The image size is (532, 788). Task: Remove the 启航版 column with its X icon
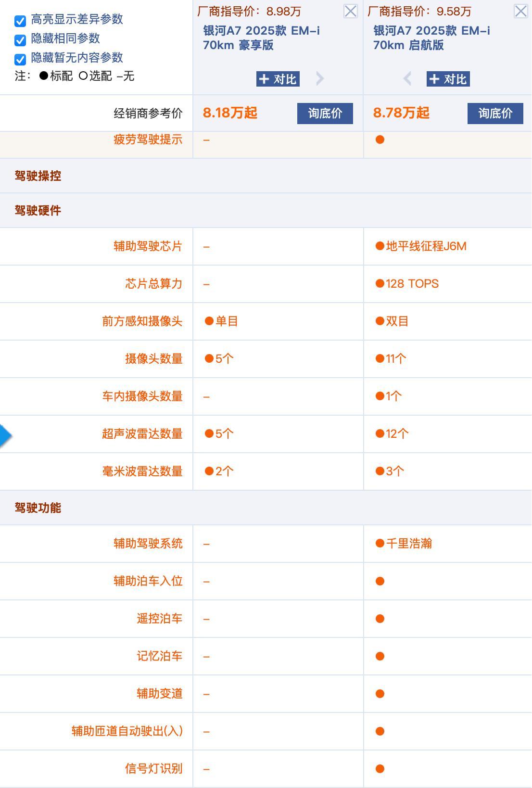pos(521,11)
